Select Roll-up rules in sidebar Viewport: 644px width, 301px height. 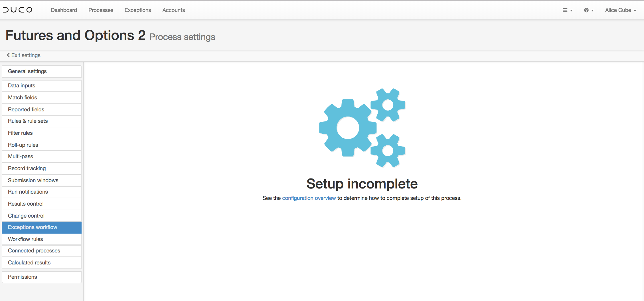(42, 145)
